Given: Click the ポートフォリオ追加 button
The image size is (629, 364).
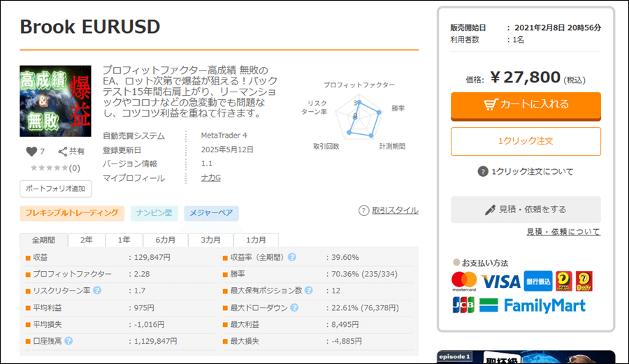Looking at the screenshot, I should click(55, 189).
